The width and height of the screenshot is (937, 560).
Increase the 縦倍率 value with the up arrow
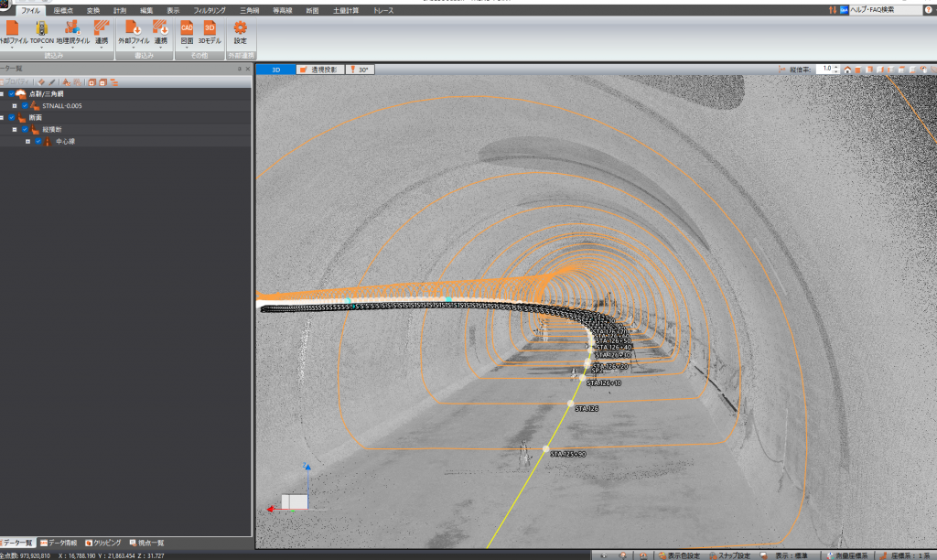[836, 68]
